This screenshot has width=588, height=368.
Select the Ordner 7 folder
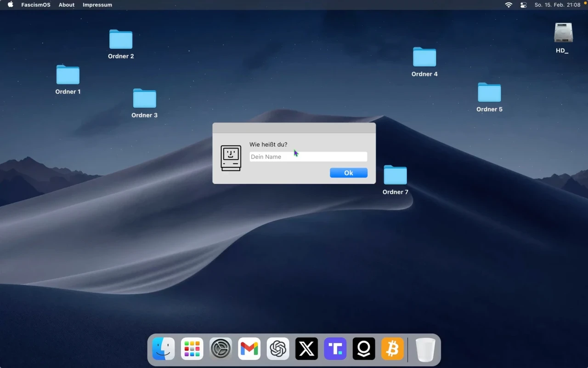tap(395, 175)
